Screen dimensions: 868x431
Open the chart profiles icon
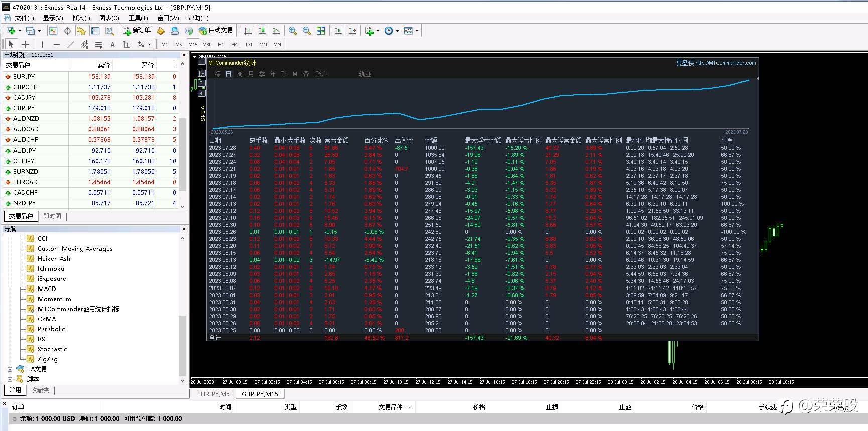click(x=31, y=31)
